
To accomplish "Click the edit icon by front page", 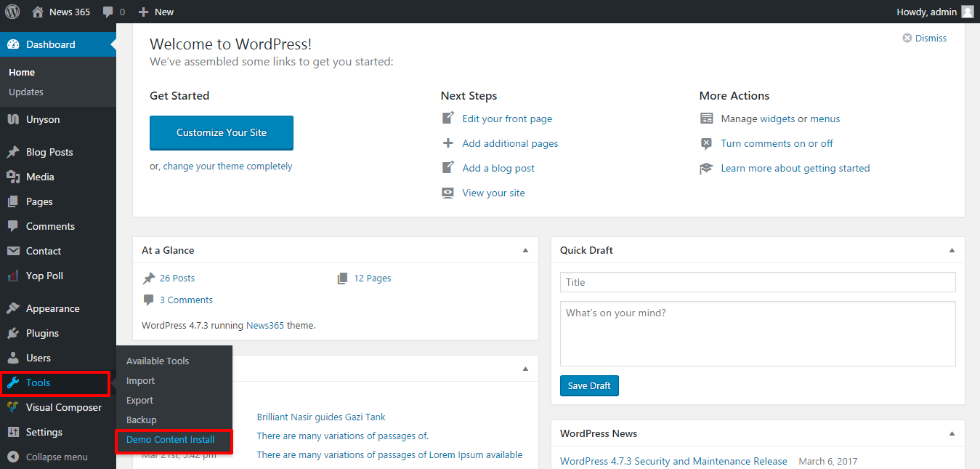I will pyautogui.click(x=448, y=119).
